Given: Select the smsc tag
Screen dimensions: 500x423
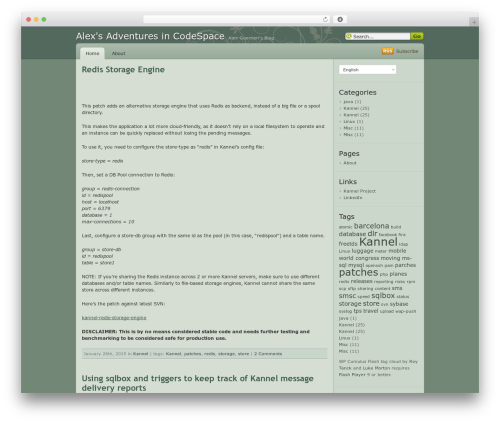Looking at the screenshot, I should (x=347, y=296).
